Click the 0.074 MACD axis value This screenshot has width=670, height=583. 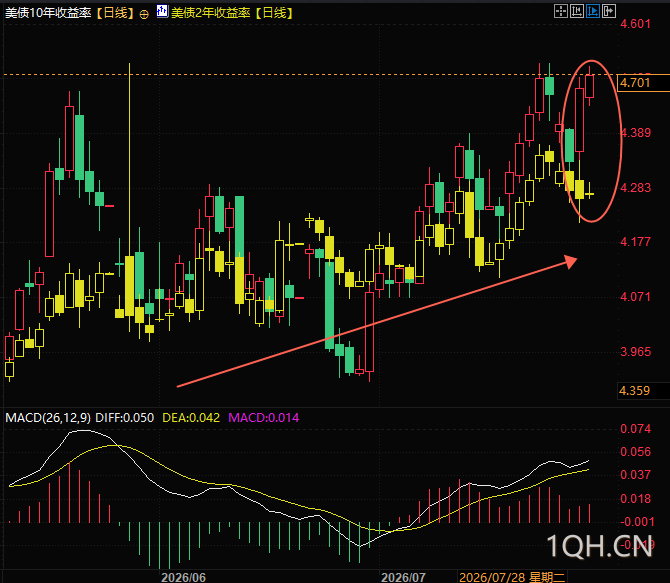pos(635,429)
